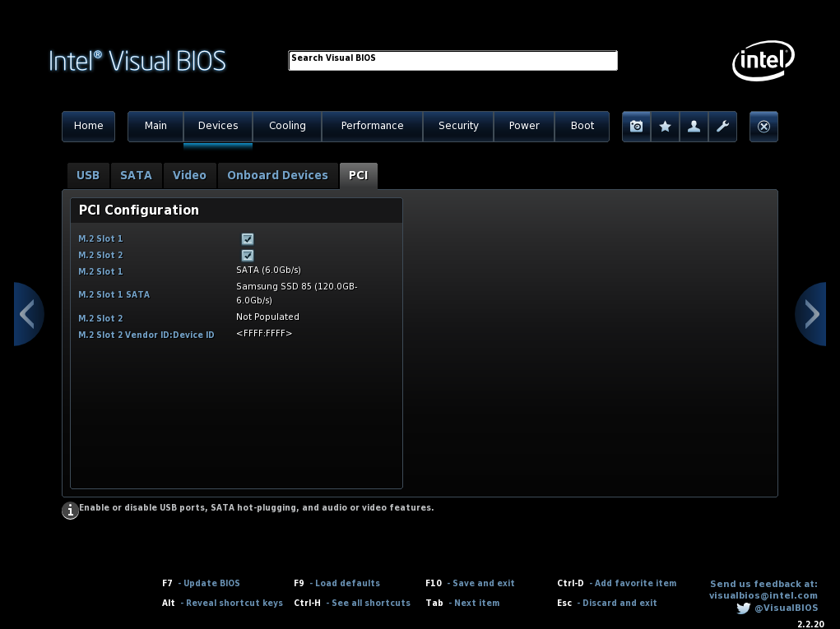The width and height of the screenshot is (840, 629).
Task: Click the Search Visual BIOS field
Action: (x=452, y=61)
